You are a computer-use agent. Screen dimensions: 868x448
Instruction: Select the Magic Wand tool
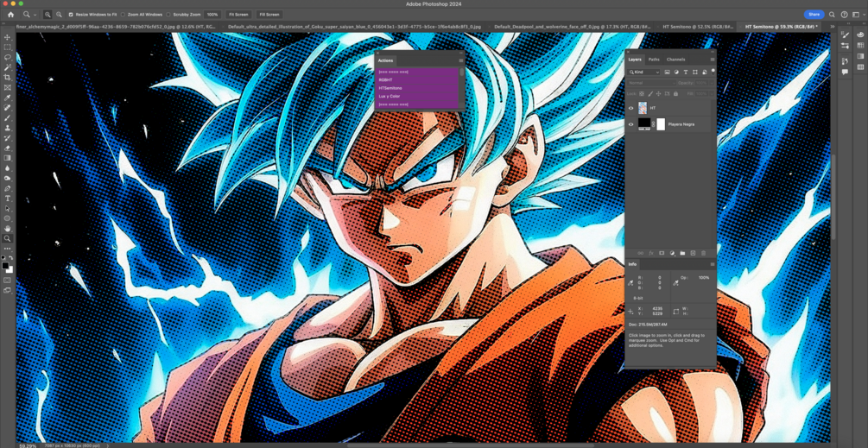(8, 67)
